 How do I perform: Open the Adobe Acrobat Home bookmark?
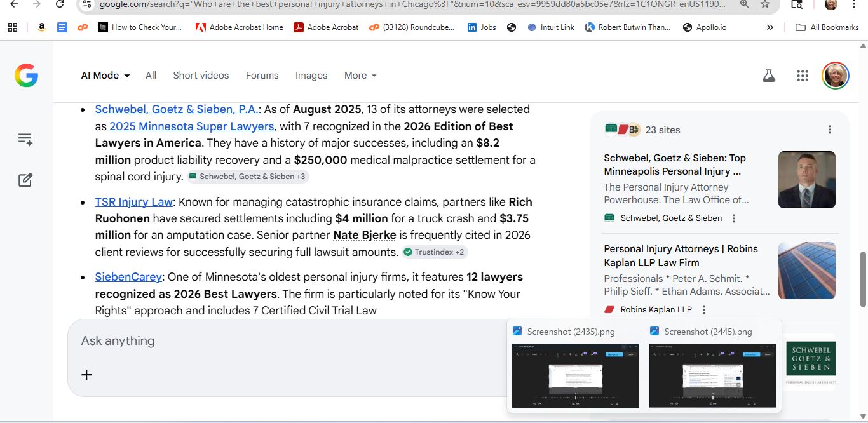coord(240,27)
